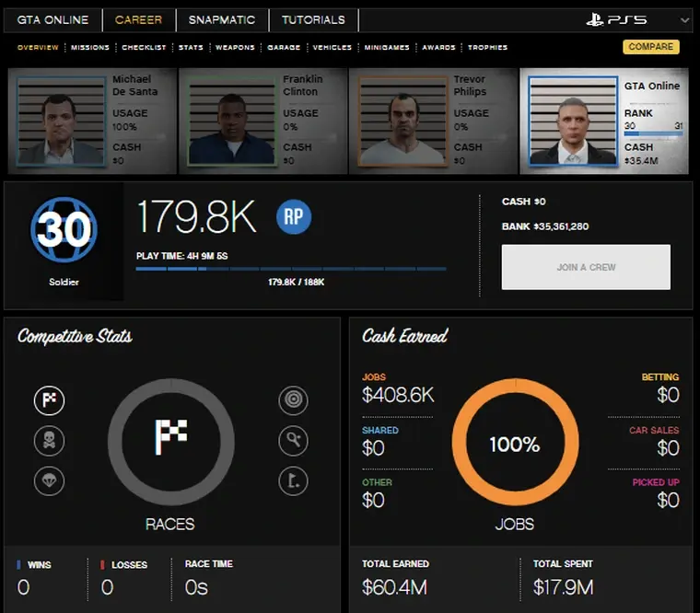This screenshot has height=613, width=700.
Task: Select the Golf flag icon
Action: [293, 480]
